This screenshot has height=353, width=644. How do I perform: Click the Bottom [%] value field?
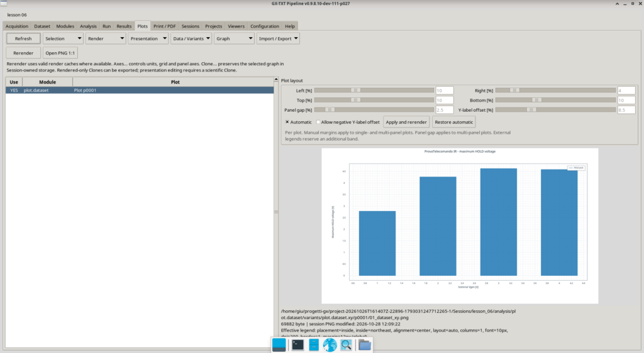pyautogui.click(x=626, y=100)
